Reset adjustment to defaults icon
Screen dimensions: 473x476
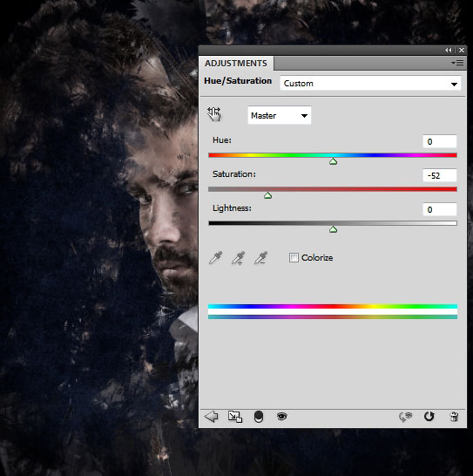[429, 417]
